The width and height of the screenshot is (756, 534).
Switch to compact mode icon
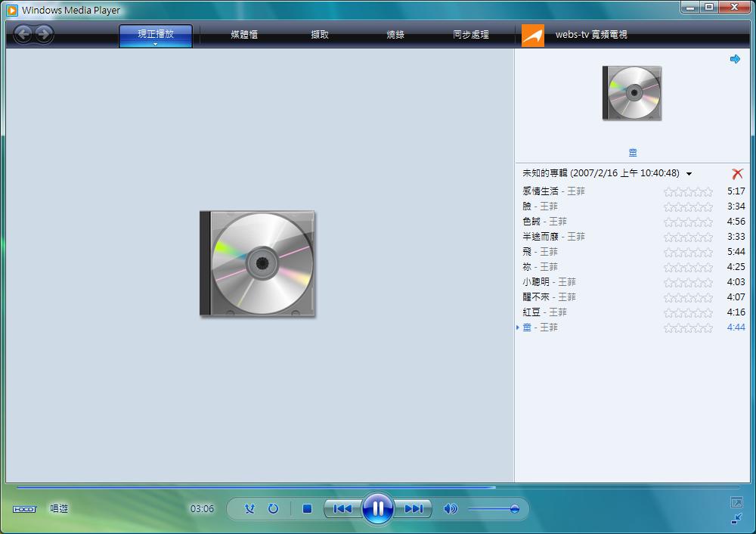pos(736,519)
